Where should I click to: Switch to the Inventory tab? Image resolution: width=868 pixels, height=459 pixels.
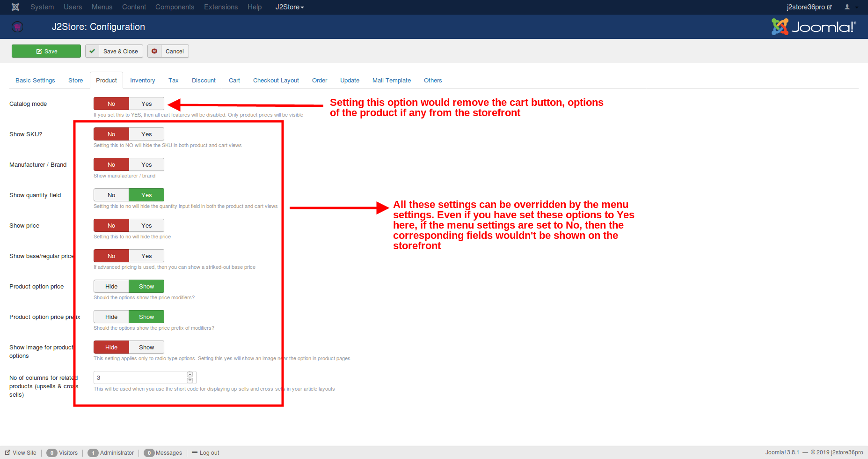point(142,81)
